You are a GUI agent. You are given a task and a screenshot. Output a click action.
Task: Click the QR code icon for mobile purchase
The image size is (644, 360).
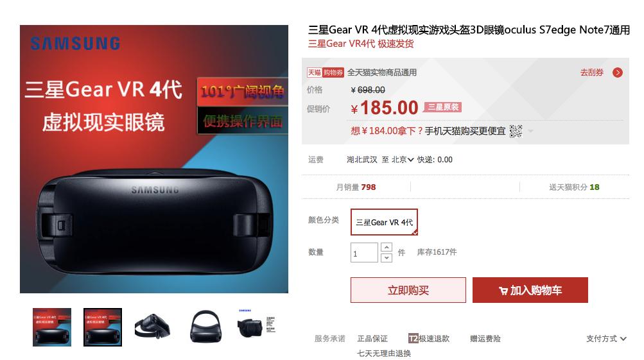(x=516, y=131)
